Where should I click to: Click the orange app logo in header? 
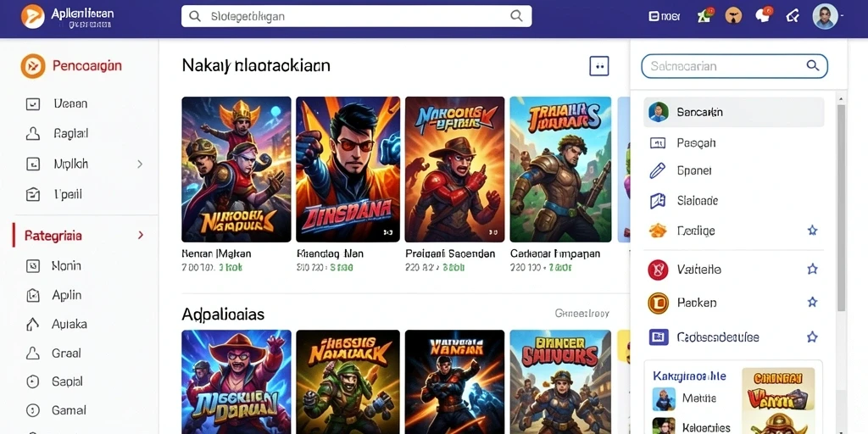click(x=32, y=16)
